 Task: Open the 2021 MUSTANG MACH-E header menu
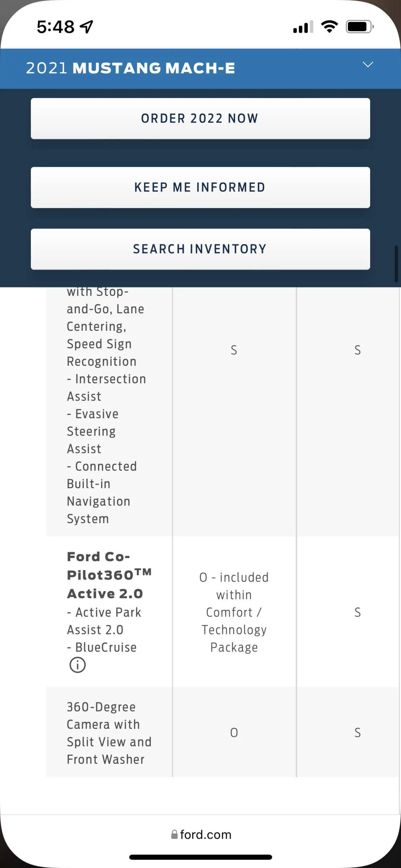(x=200, y=68)
